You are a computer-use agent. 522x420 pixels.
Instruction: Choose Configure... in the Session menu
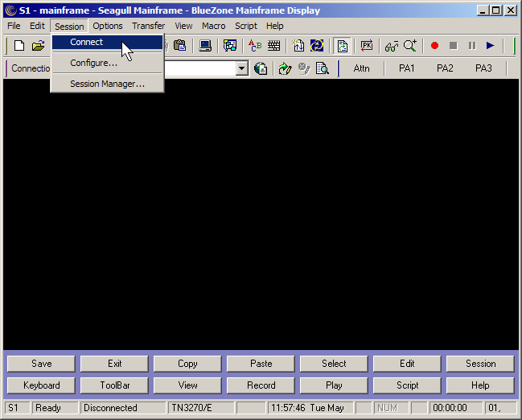[x=93, y=63]
